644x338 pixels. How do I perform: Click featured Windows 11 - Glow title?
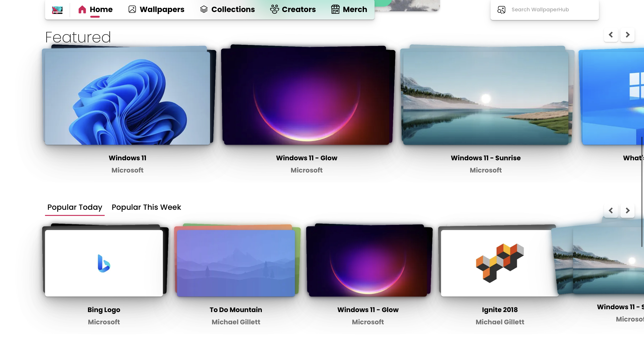tap(306, 158)
